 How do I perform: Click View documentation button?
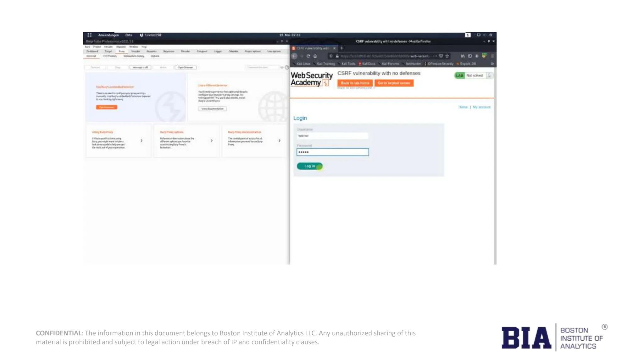tap(212, 109)
